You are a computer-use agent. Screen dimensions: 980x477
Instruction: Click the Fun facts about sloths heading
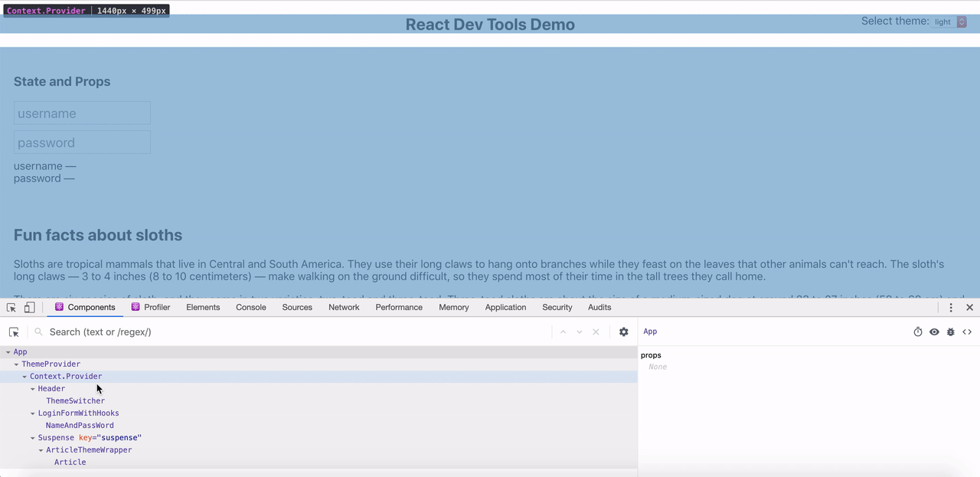(x=98, y=235)
